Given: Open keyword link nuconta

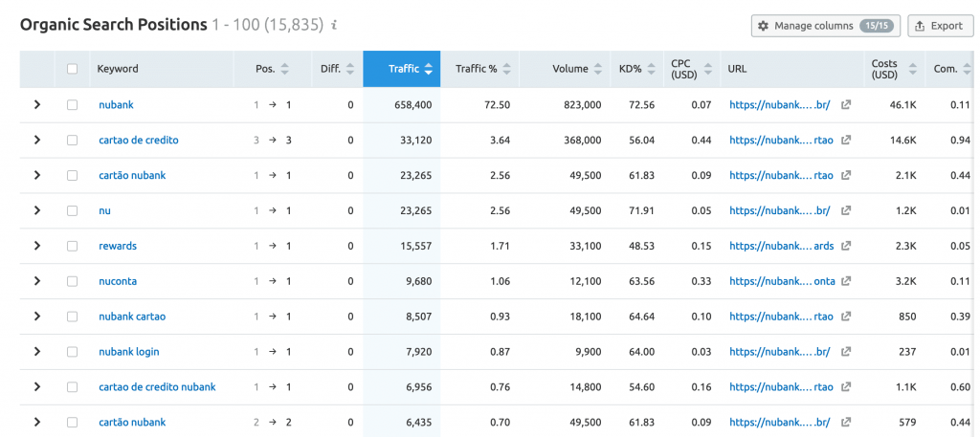Looking at the screenshot, I should tap(118, 281).
